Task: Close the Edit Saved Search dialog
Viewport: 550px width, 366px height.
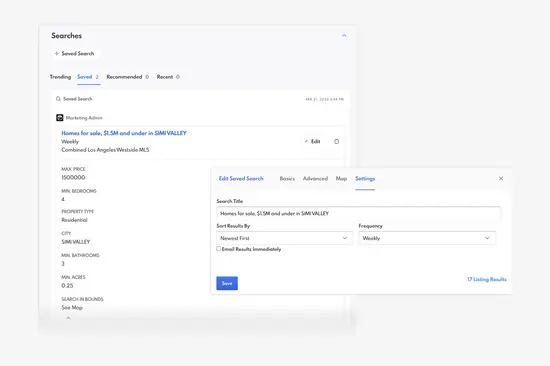Action: click(x=501, y=179)
